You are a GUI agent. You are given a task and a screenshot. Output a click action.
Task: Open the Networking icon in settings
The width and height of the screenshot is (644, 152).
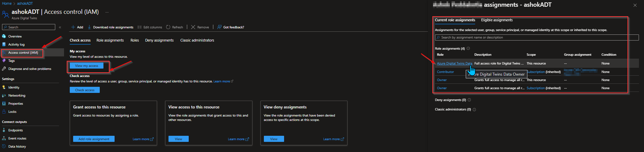click(4, 96)
